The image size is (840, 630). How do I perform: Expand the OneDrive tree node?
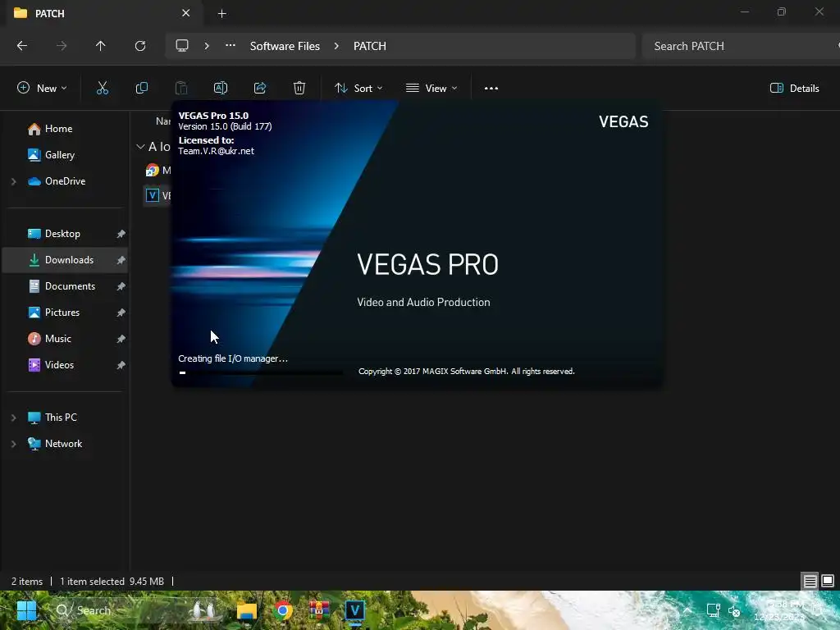tap(14, 181)
